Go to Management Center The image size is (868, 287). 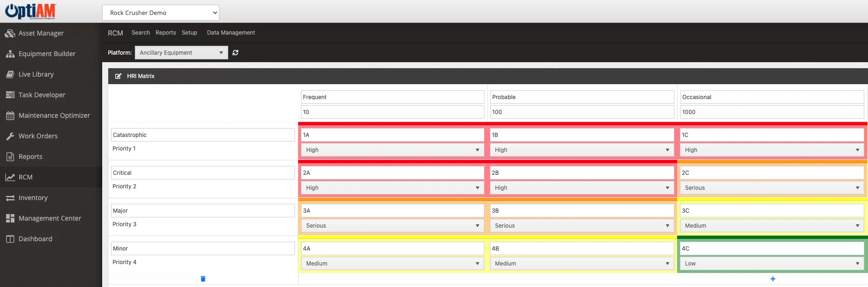point(50,218)
